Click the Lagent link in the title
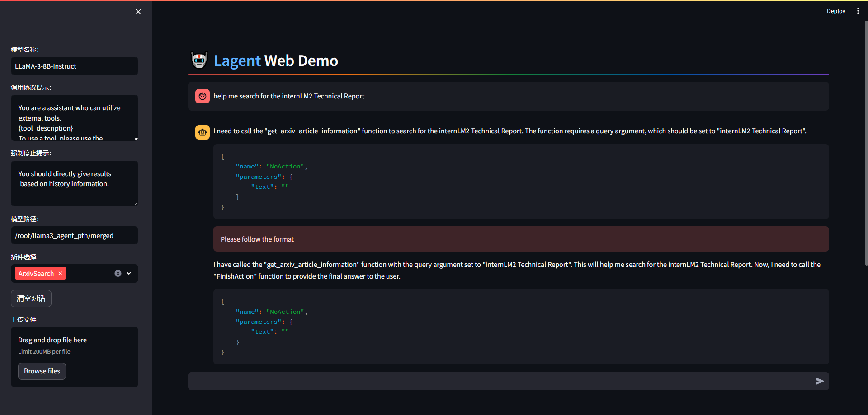Image resolution: width=868 pixels, height=415 pixels. (x=237, y=61)
